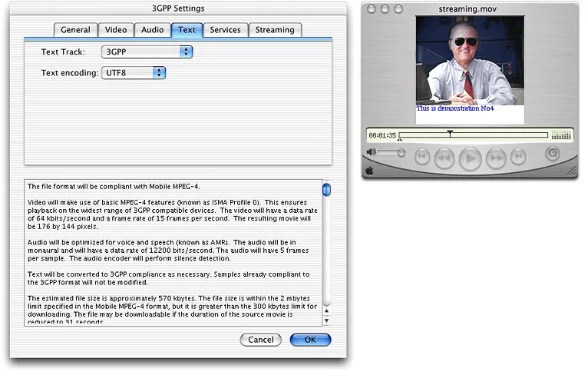The height and width of the screenshot is (372, 588).
Task: Click the Cancel button
Action: 261,340
